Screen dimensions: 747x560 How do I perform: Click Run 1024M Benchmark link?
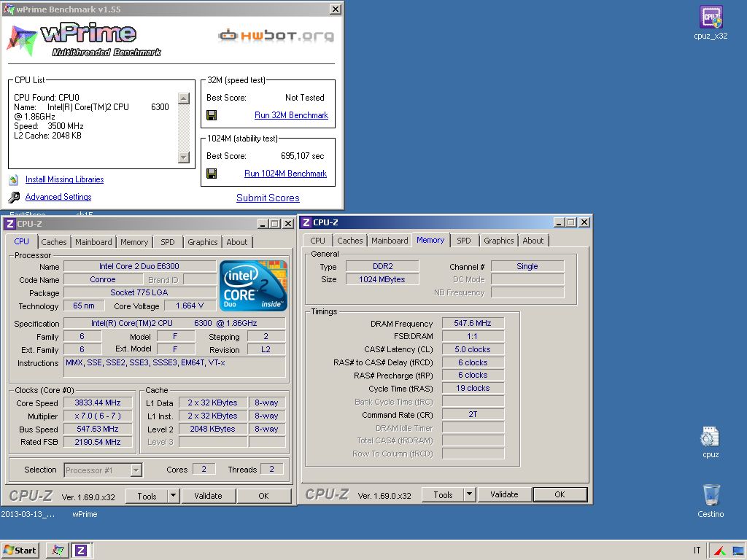(286, 174)
